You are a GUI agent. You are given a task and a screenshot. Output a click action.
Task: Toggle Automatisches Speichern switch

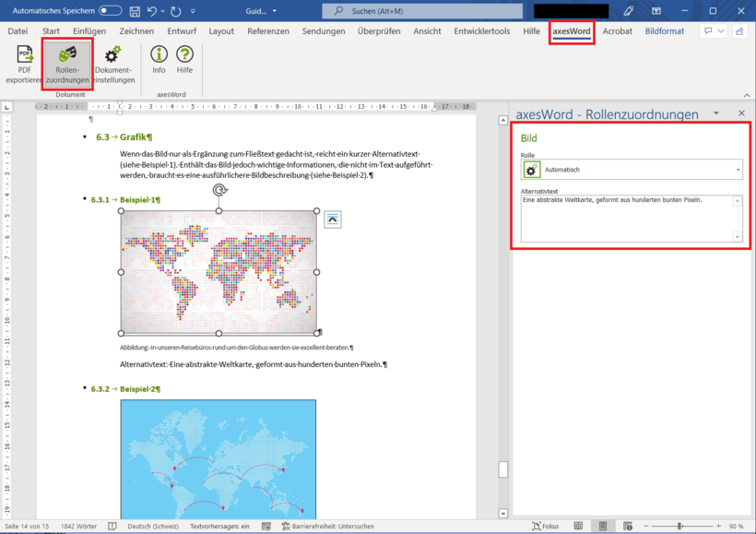(110, 11)
